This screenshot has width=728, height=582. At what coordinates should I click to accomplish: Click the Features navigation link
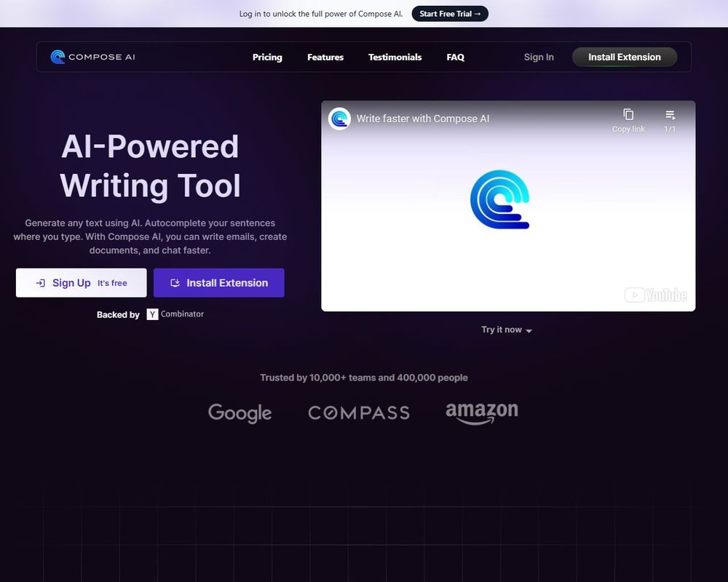tap(325, 57)
